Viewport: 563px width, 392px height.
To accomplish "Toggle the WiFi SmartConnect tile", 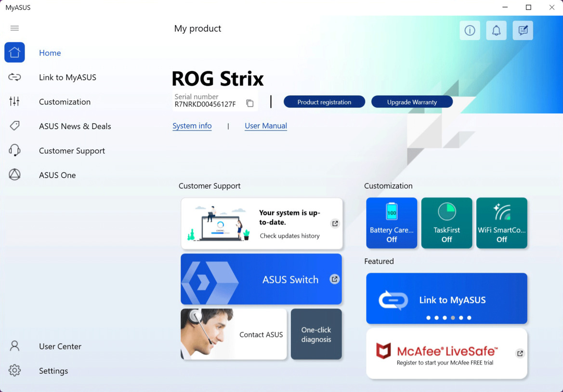I will coord(502,223).
